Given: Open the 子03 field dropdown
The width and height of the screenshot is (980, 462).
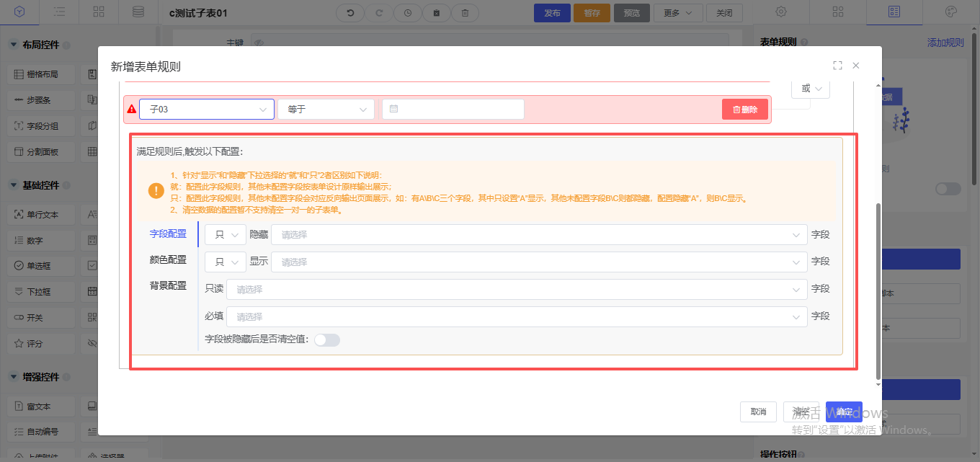Looking at the screenshot, I should 206,109.
